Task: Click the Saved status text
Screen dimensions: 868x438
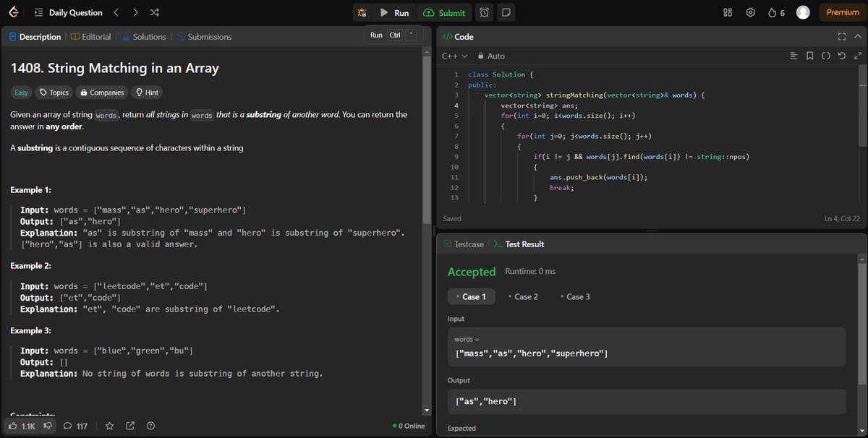Action: point(452,218)
